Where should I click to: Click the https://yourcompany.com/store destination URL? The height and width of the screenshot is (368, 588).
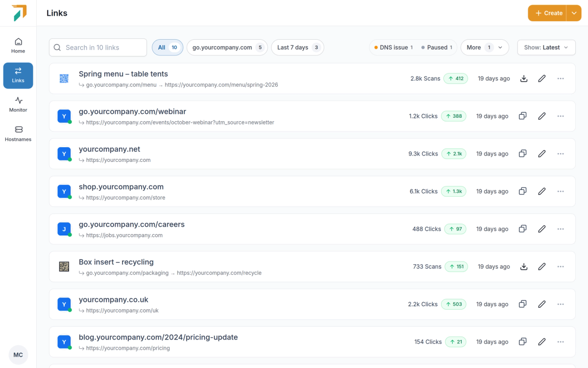[126, 198]
